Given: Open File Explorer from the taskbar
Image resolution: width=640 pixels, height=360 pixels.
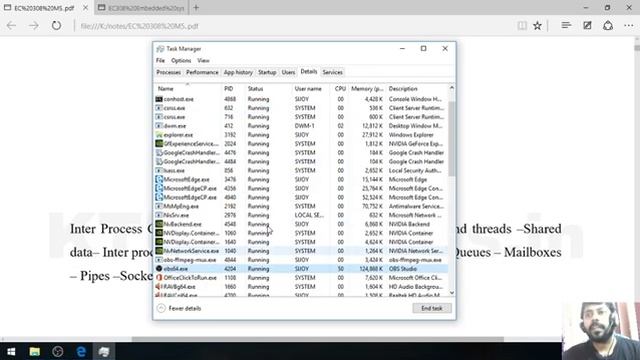Looking at the screenshot, I should pos(35,351).
